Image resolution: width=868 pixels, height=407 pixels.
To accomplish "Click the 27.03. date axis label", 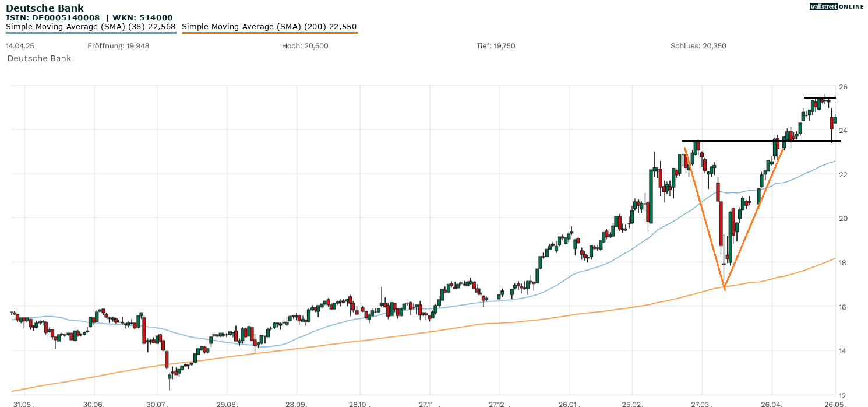I will (703, 404).
